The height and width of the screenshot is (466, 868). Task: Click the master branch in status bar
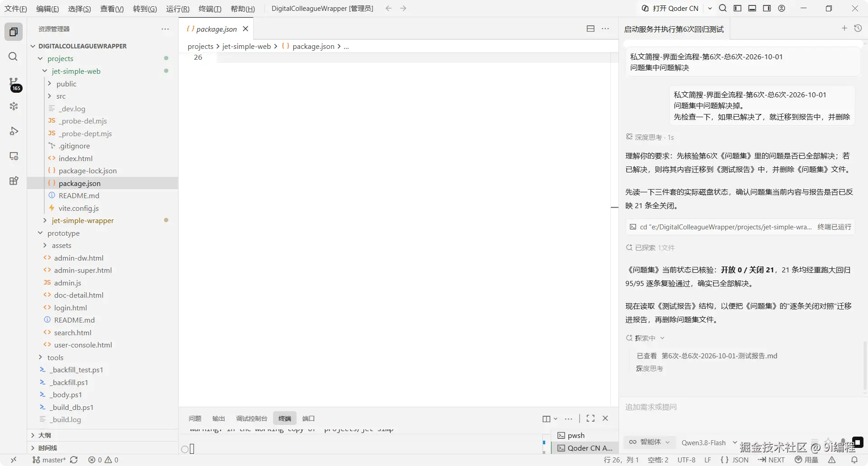[49, 460]
